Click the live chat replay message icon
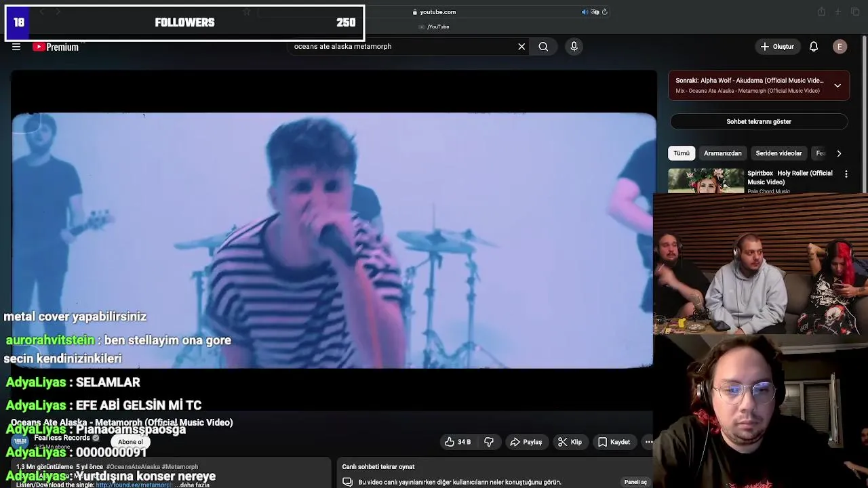Image resolution: width=868 pixels, height=488 pixels. point(347,482)
